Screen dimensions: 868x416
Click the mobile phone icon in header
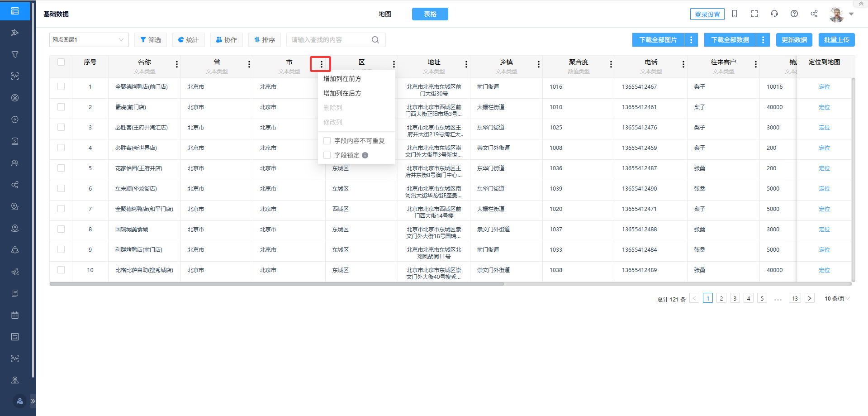point(735,14)
